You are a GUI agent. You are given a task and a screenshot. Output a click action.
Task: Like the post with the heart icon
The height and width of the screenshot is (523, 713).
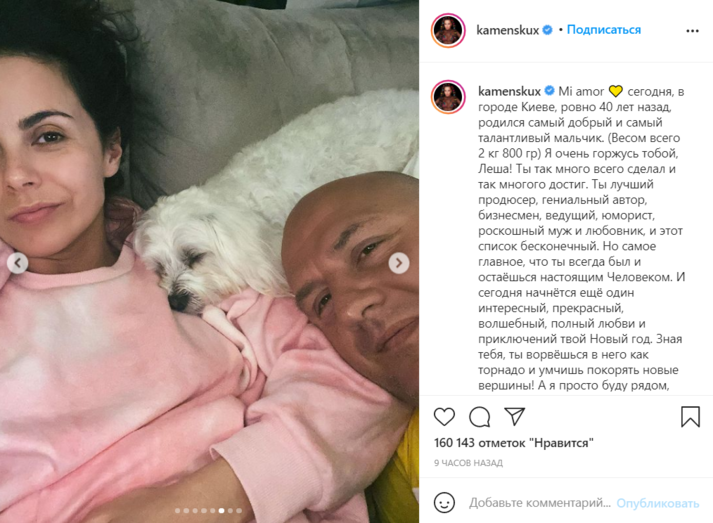coord(444,417)
